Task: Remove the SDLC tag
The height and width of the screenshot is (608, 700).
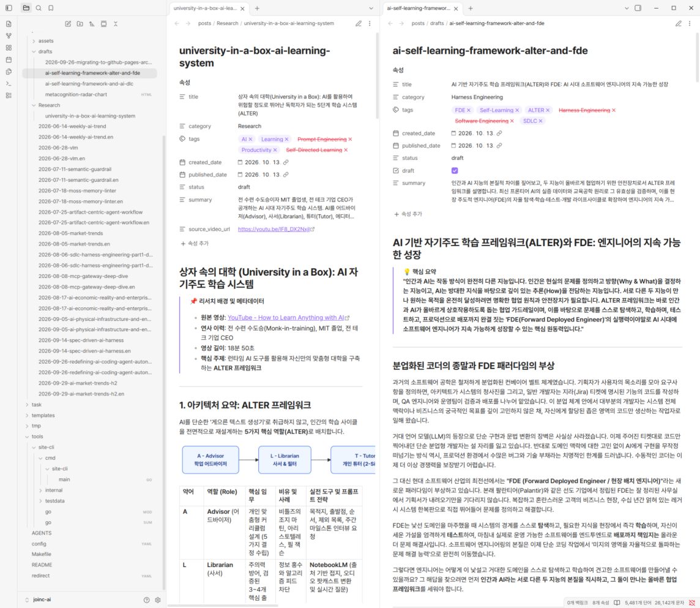Action: pos(541,121)
